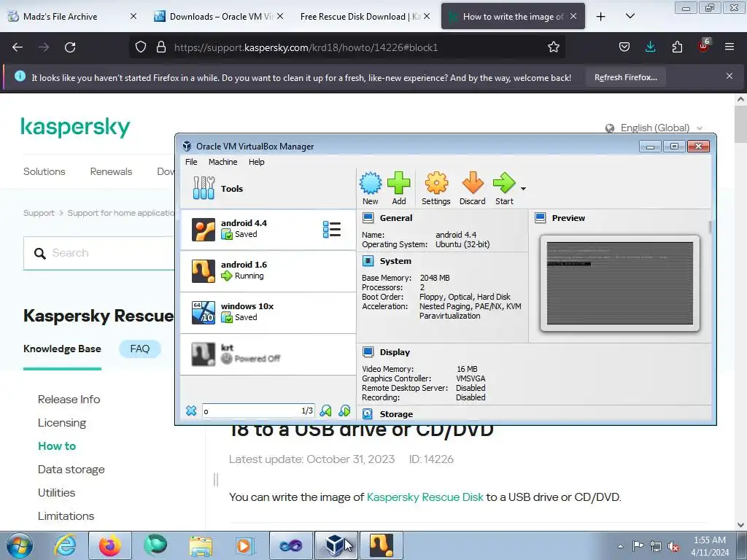Go to previous search match in VM list
This screenshot has width=747, height=560.
[x=326, y=411]
